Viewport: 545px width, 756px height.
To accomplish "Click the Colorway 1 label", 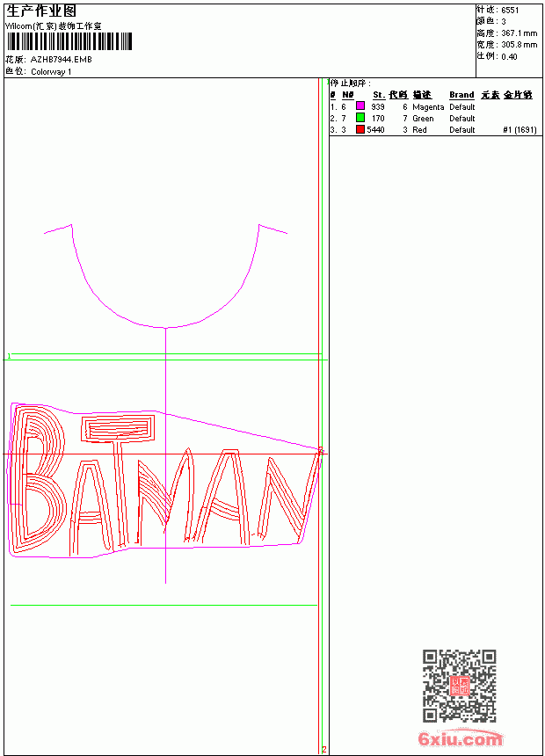I will 51,72.
